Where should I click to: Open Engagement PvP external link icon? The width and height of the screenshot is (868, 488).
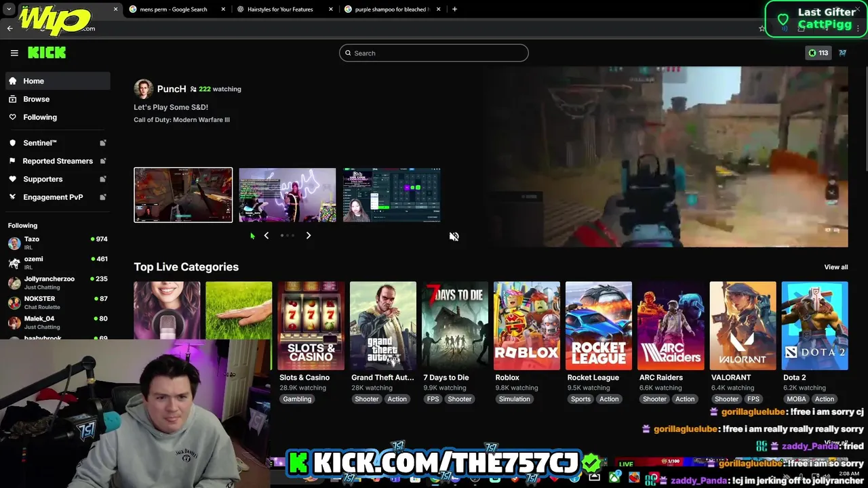point(103,197)
